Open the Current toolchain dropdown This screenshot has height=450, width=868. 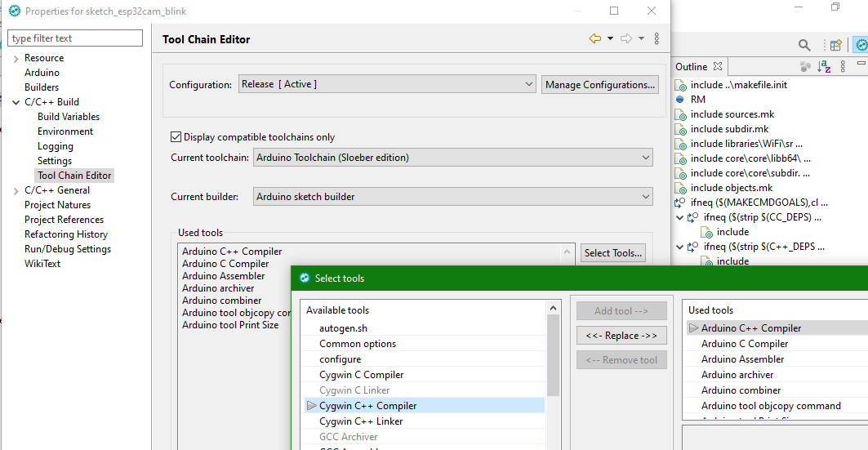point(453,157)
